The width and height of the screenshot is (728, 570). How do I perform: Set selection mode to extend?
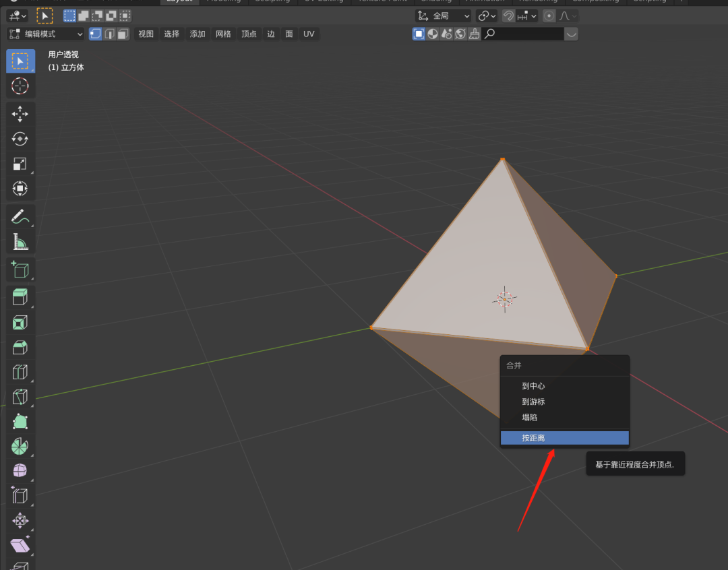point(84,16)
